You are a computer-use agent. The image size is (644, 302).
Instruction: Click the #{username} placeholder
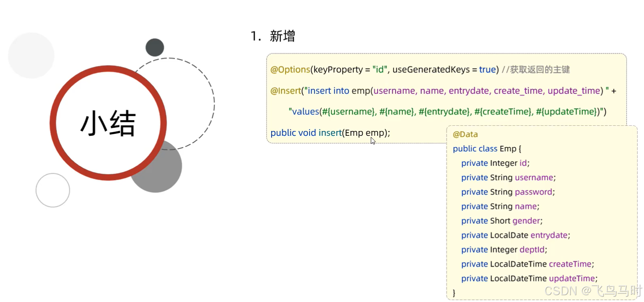click(348, 112)
